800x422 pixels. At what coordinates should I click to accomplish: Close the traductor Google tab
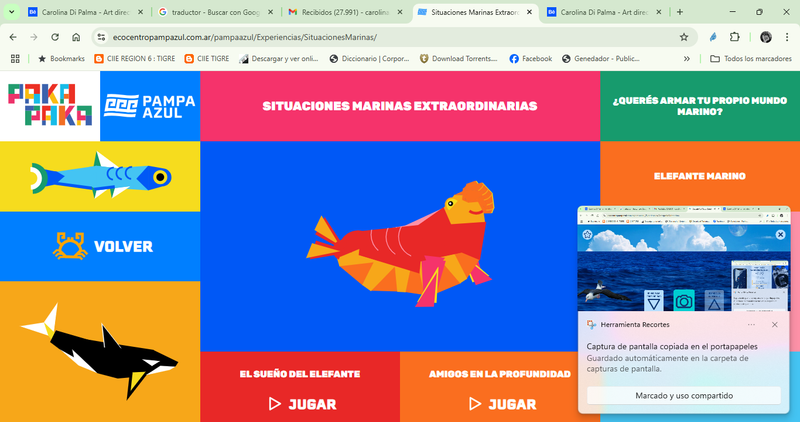point(270,12)
